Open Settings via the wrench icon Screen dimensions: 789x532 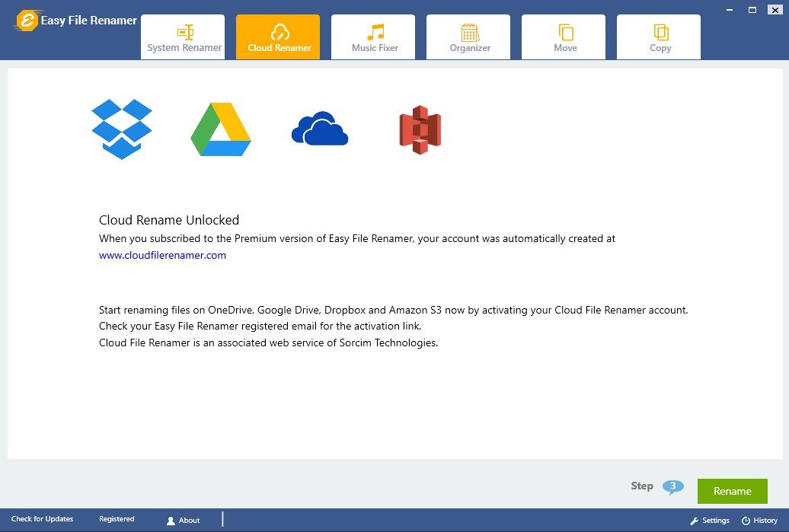click(695, 521)
